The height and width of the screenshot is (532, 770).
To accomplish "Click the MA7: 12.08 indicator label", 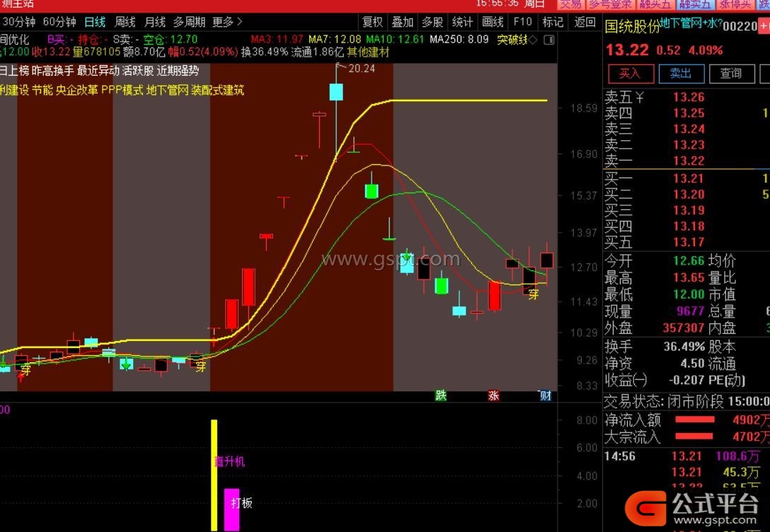I will click(x=335, y=39).
